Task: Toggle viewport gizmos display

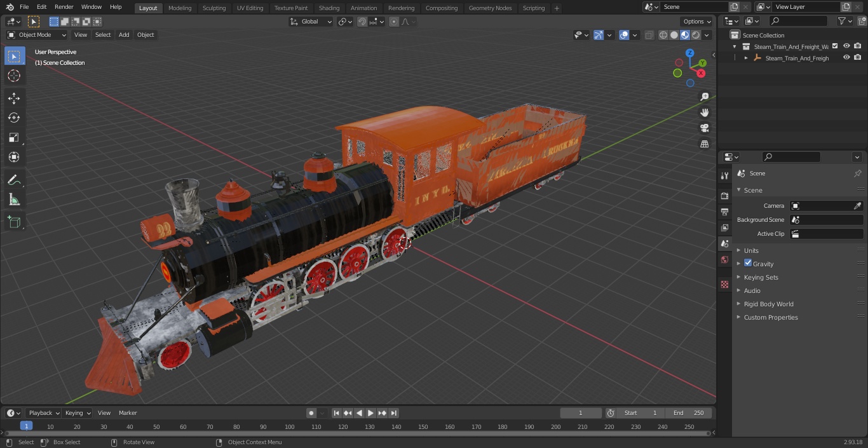Action: 599,35
